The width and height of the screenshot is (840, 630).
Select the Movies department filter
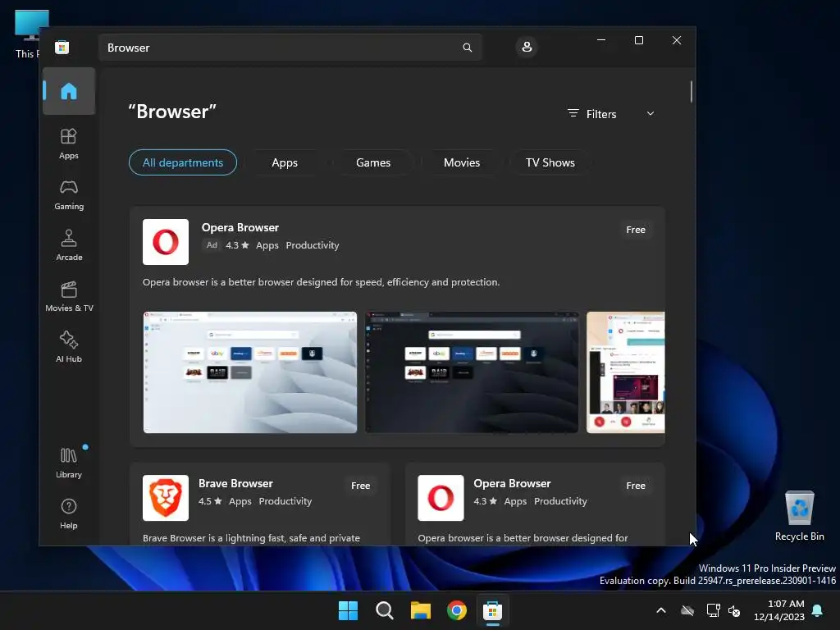click(462, 162)
